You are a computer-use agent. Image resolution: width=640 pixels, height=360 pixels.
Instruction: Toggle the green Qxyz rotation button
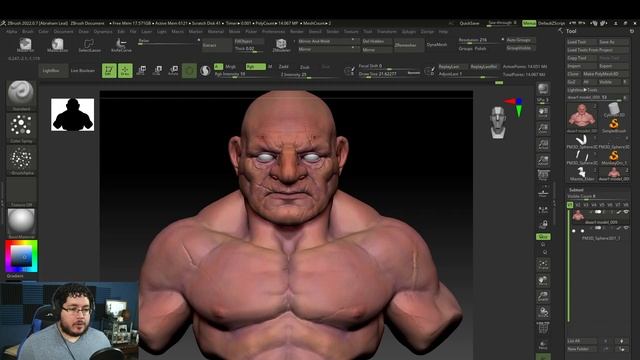[543, 237]
